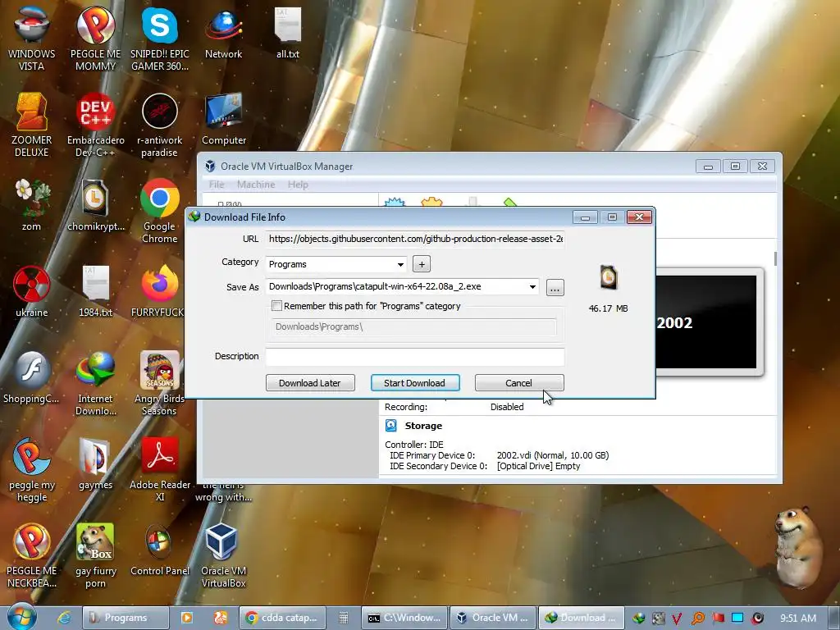Switch to the C:\Window... command prompt taskbar button
The width and height of the screenshot is (840, 630).
click(404, 618)
